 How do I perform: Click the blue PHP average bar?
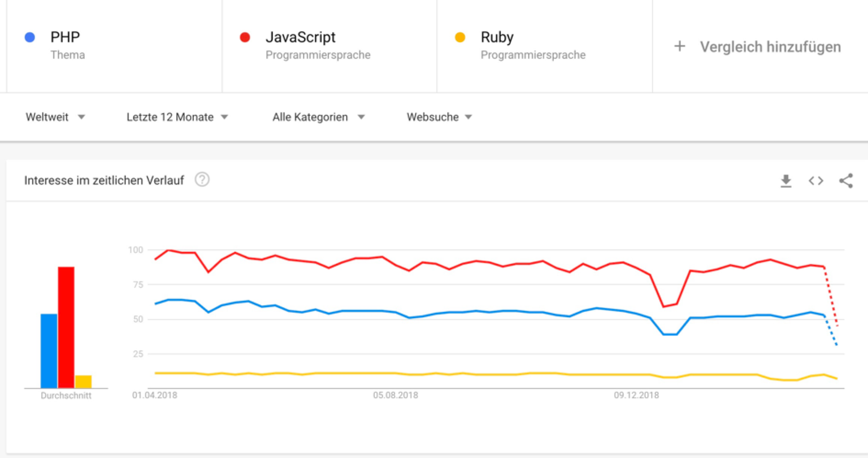[x=49, y=351]
